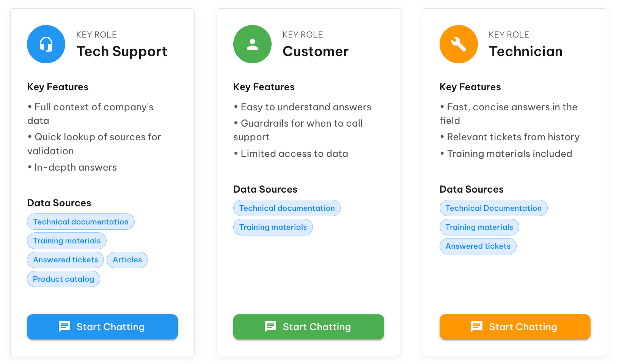Screen dimensions: 619x364
Task: Click the green Customer person icon
Action: (252, 44)
